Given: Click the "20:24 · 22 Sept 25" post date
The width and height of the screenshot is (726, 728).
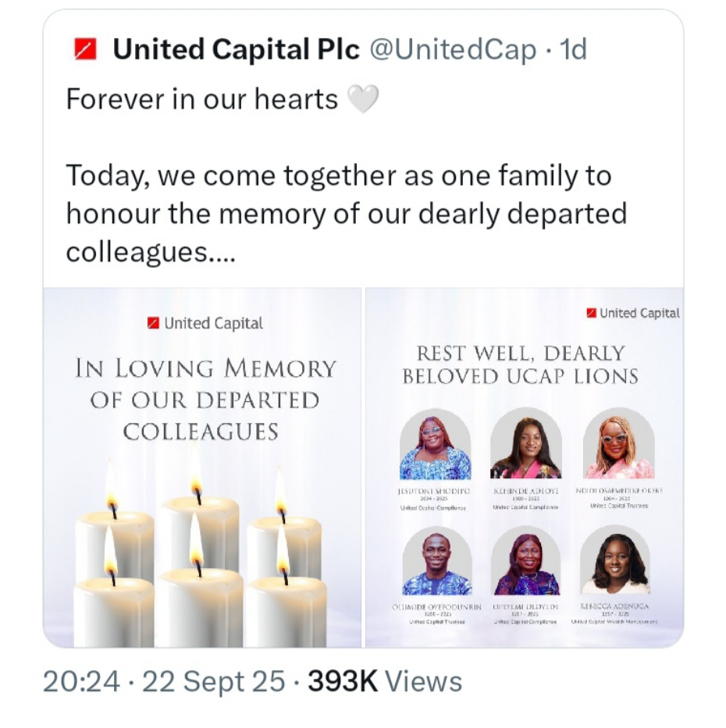Looking at the screenshot, I should pos(164,681).
